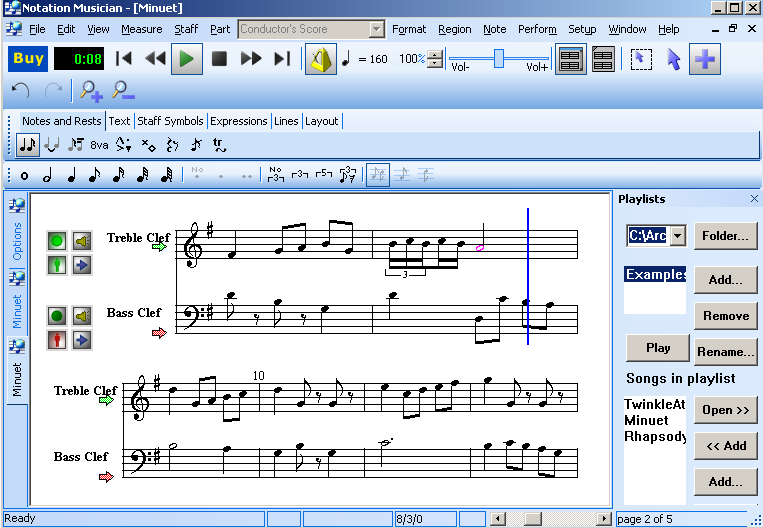Mute the top Treble Clef staff speaker icon
Screen dimensions: 763x528
pyautogui.click(x=82, y=241)
